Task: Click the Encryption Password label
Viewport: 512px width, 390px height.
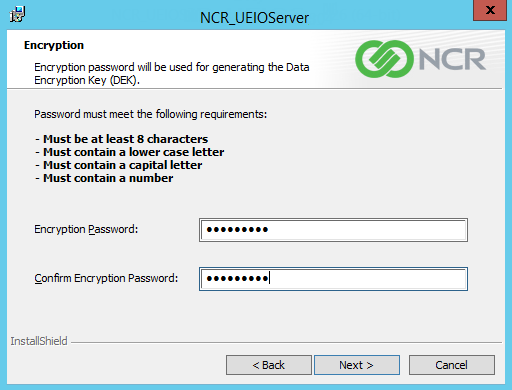Action: point(86,229)
